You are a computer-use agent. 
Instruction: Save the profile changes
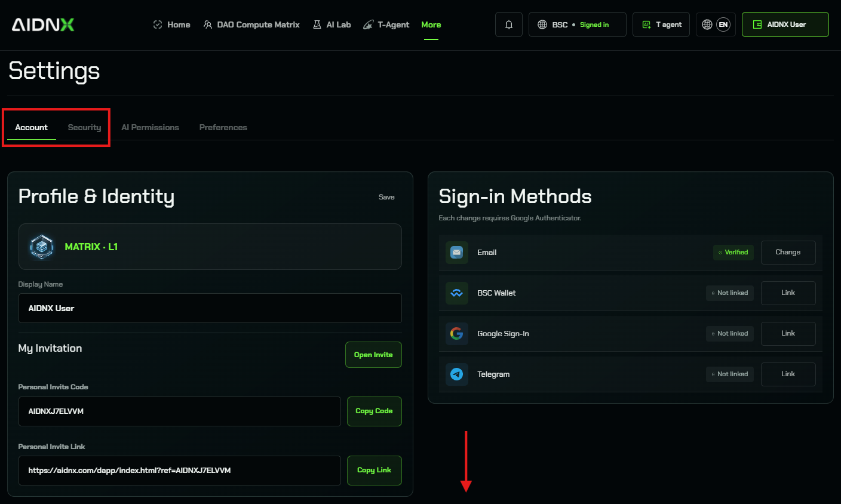pos(386,197)
